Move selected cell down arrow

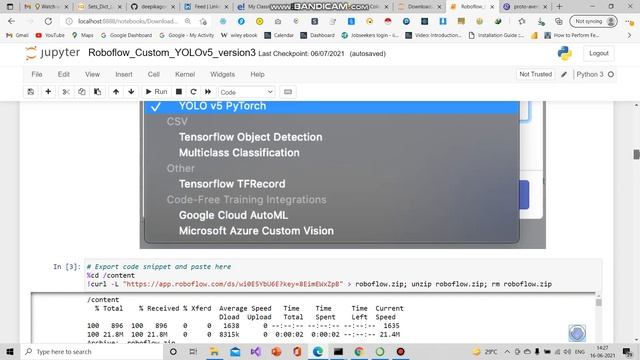pos(131,92)
